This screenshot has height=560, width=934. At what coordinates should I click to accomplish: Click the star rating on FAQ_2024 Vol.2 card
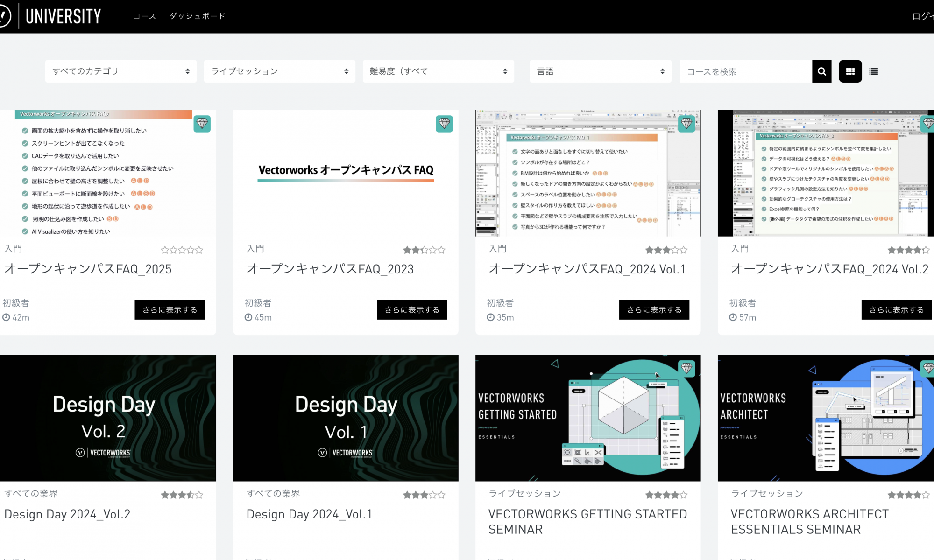(909, 250)
